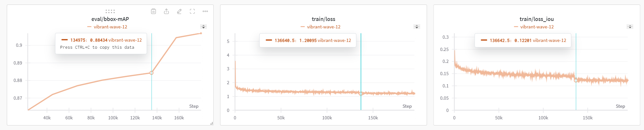Click the final endpoint dot of eval/bbox-mAP line
The height and width of the screenshot is (130, 644).
click(201, 33)
